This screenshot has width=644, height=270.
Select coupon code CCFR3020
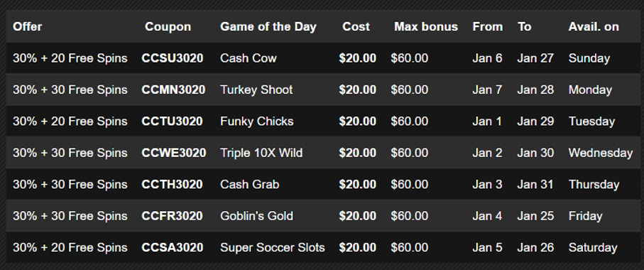pyautogui.click(x=172, y=216)
